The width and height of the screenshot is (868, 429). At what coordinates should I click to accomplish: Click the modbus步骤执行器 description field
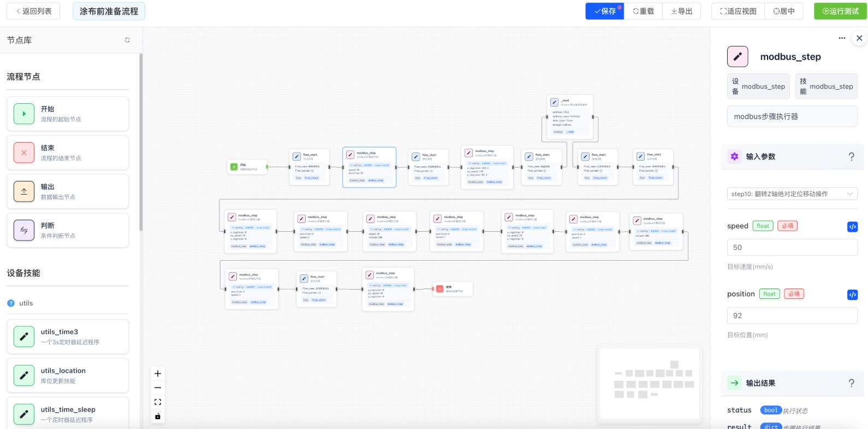(x=792, y=116)
